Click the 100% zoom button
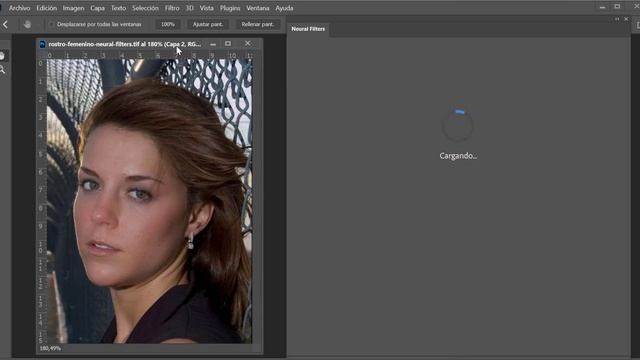 tap(167, 24)
